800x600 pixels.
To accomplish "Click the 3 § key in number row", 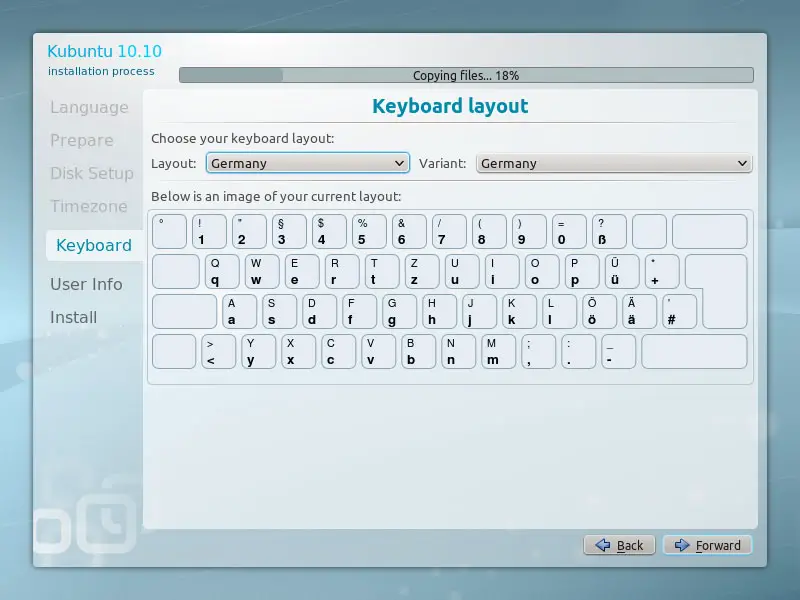I will pyautogui.click(x=289, y=231).
